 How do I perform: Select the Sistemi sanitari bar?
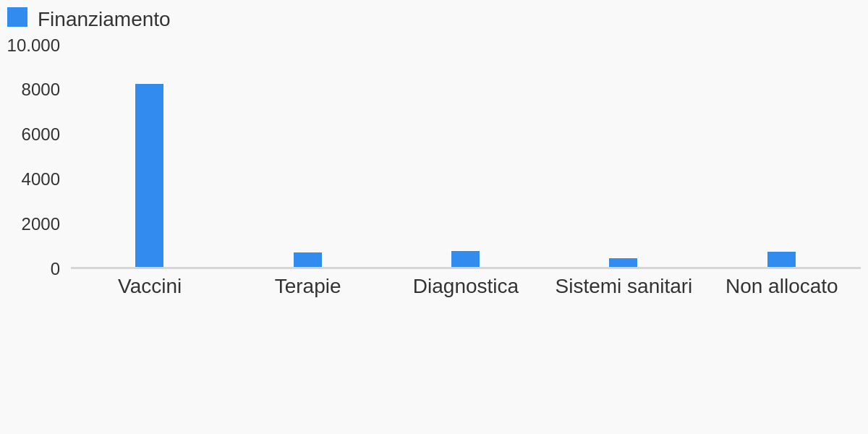[623, 263]
